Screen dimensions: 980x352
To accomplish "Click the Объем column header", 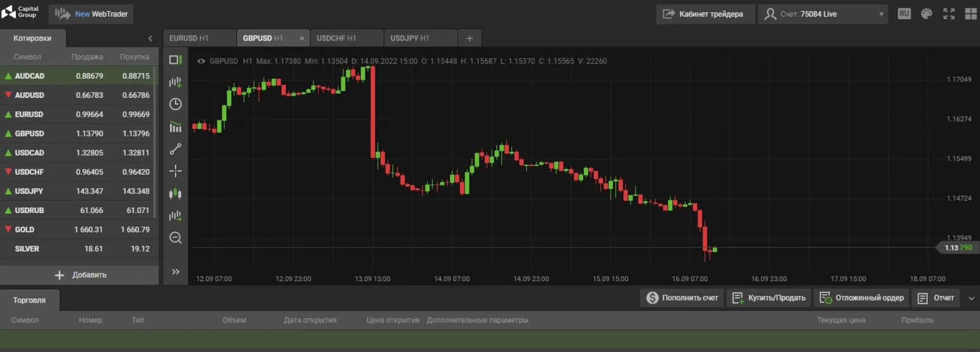I will pyautogui.click(x=234, y=320).
